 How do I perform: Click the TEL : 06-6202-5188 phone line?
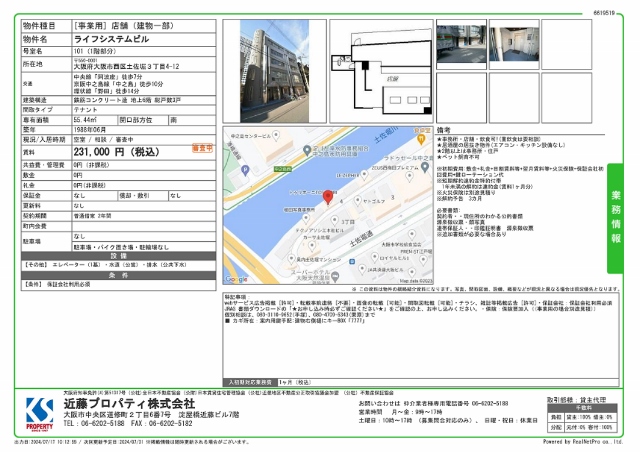(93, 423)
